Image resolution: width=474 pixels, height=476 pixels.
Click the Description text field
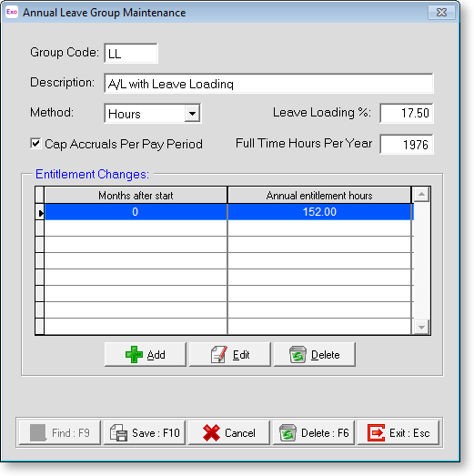click(x=268, y=83)
